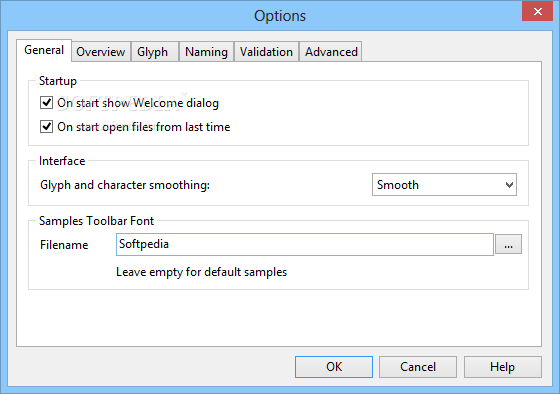560x394 pixels.
Task: Close the Options dialog window
Action: [x=538, y=11]
